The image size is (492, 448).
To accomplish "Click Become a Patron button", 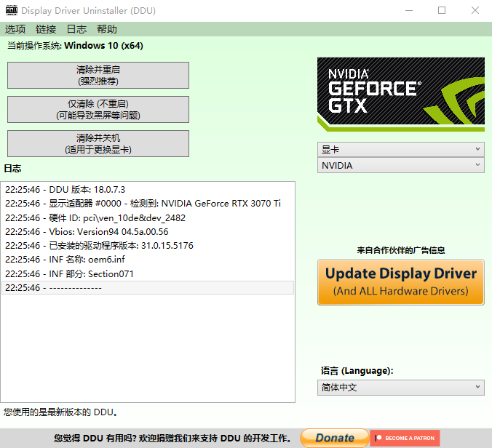I will pos(405,438).
